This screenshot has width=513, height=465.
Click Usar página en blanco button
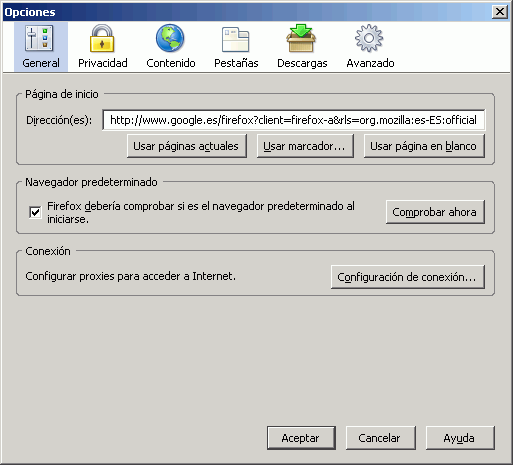click(424, 146)
